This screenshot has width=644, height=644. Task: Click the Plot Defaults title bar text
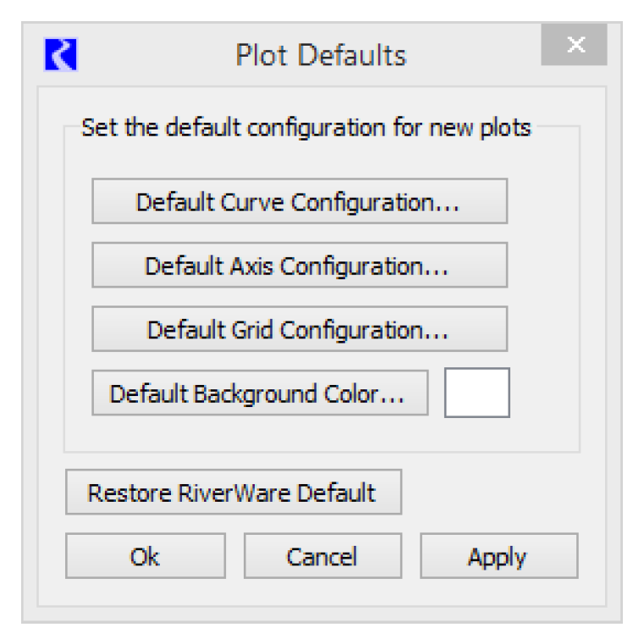[x=320, y=56]
